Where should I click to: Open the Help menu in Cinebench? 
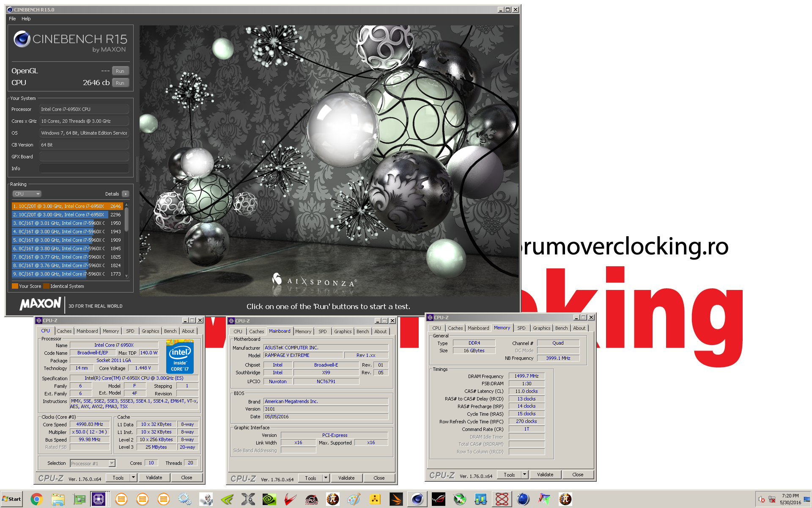26,19
